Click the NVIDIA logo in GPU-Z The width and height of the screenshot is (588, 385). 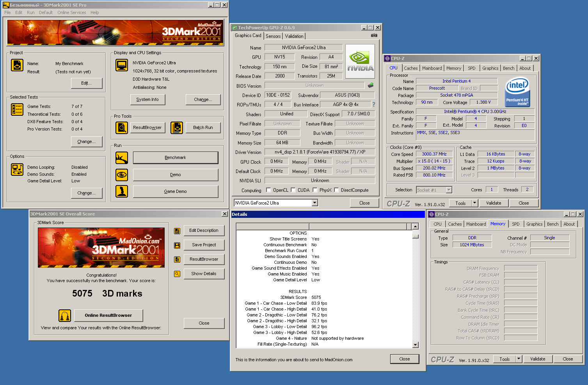tap(360, 61)
